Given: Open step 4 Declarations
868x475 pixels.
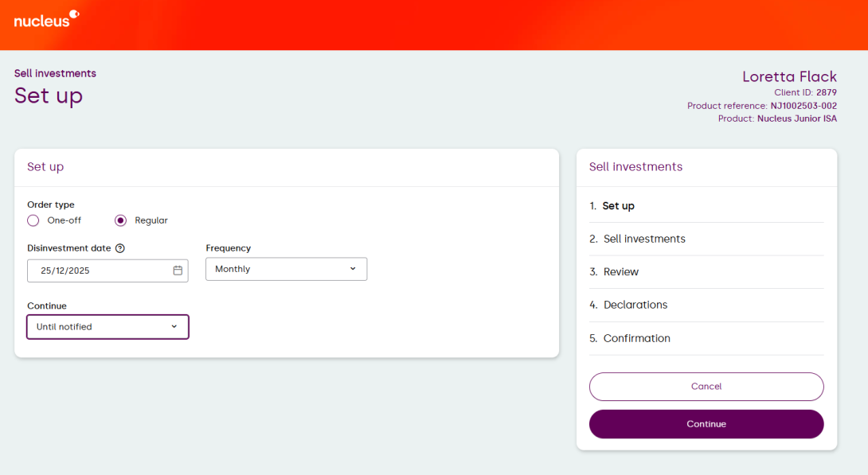Looking at the screenshot, I should (635, 305).
